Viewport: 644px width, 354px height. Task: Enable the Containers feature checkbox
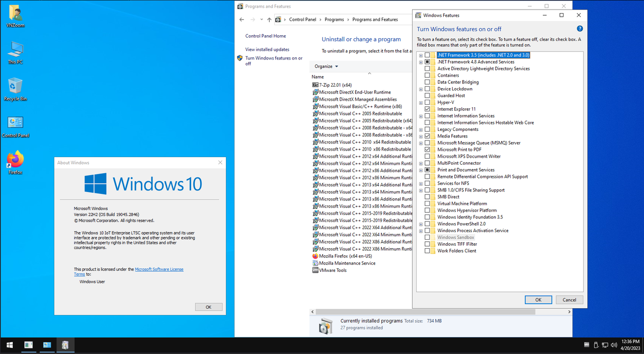pyautogui.click(x=427, y=76)
